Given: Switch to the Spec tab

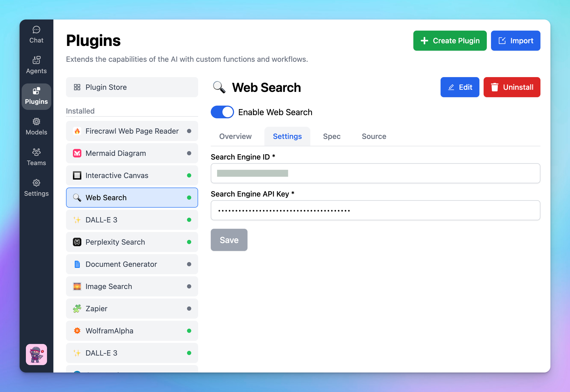Looking at the screenshot, I should [x=332, y=136].
